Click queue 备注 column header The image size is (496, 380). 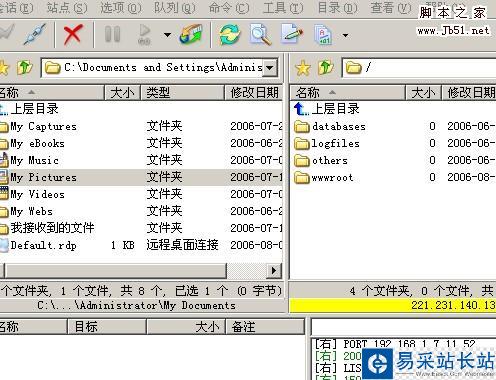[265, 326]
